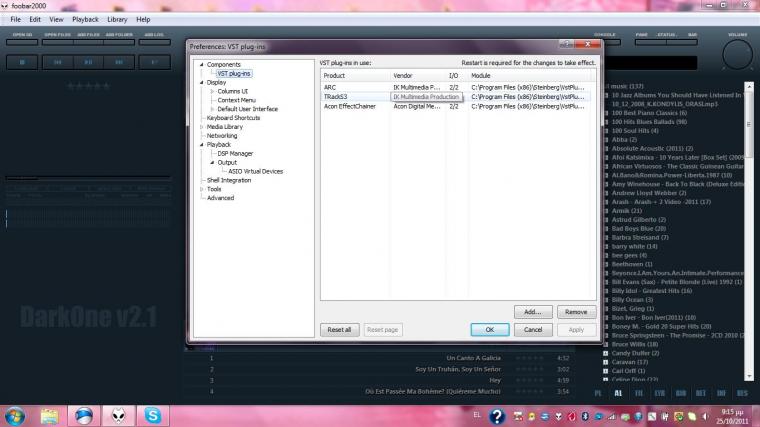760x427 pixels.
Task: Click the album list scrollbar down arrow
Action: (749, 376)
